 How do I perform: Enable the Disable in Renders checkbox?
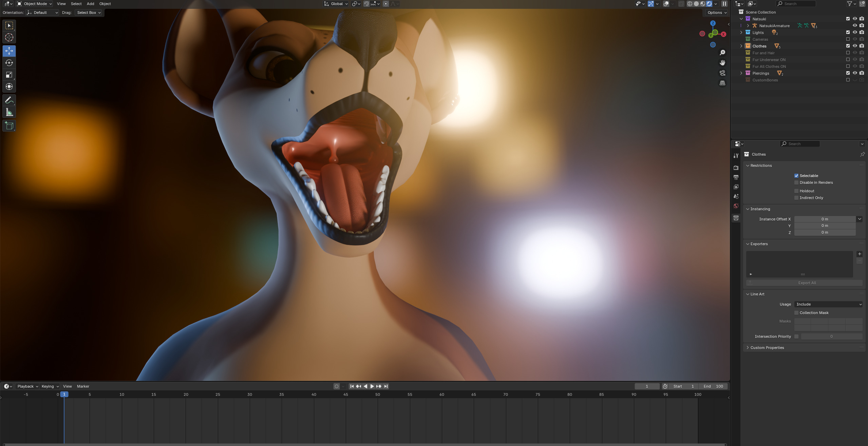[796, 182]
